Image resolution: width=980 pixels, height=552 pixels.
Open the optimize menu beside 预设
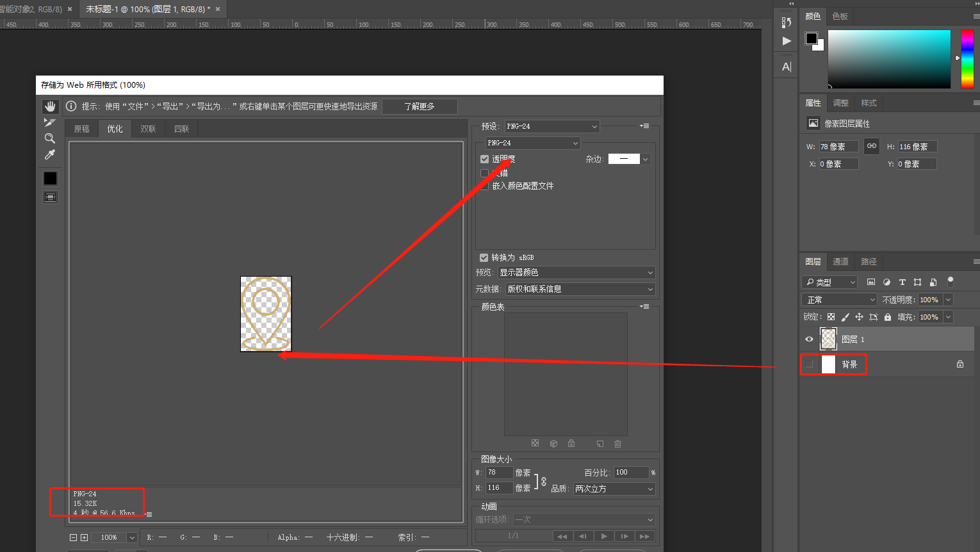coord(645,126)
